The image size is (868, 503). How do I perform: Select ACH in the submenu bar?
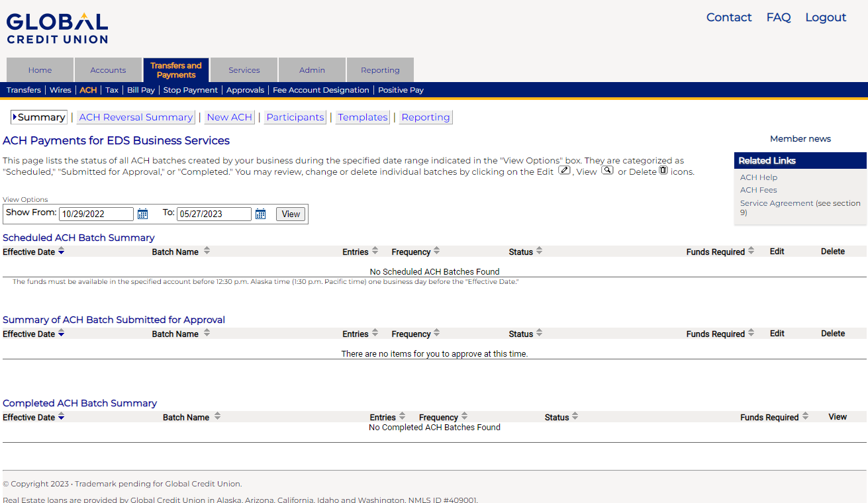coord(88,90)
